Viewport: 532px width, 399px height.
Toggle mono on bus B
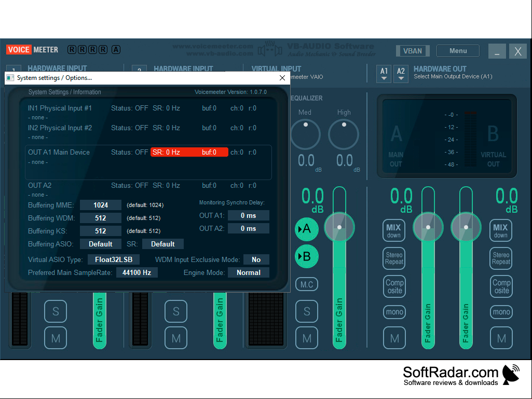[x=501, y=312]
